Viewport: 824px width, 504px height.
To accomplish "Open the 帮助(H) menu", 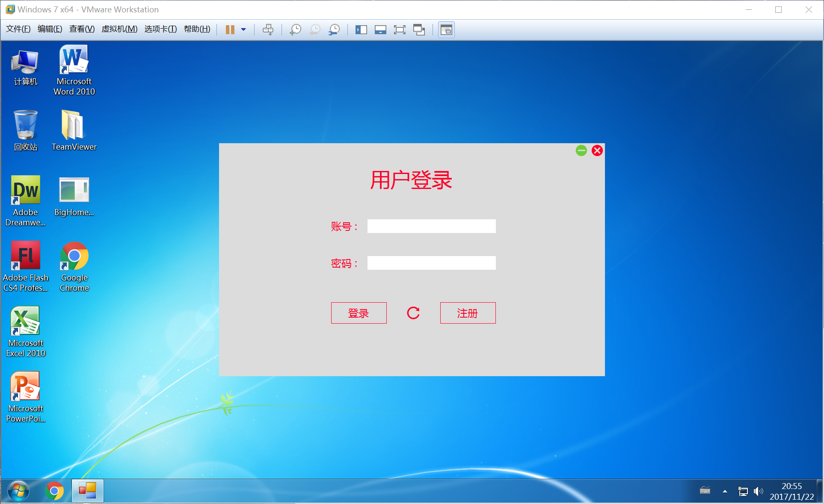I will coord(197,29).
